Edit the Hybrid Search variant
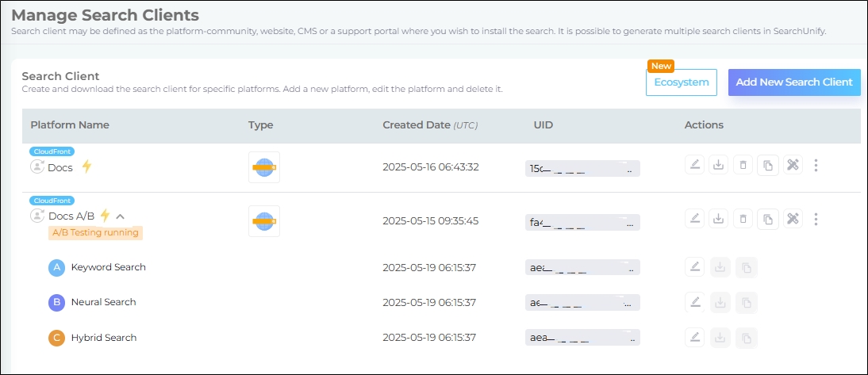Image resolution: width=868 pixels, height=375 pixels. pos(695,337)
